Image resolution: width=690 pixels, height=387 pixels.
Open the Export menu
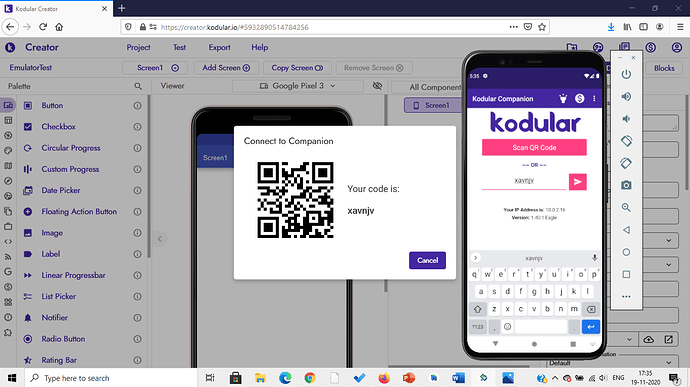(219, 48)
